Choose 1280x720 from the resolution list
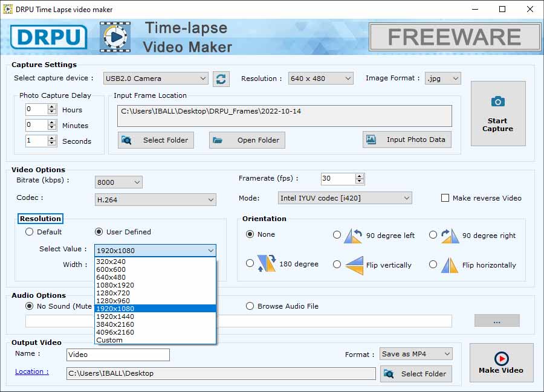The width and height of the screenshot is (544, 392). [x=155, y=293]
